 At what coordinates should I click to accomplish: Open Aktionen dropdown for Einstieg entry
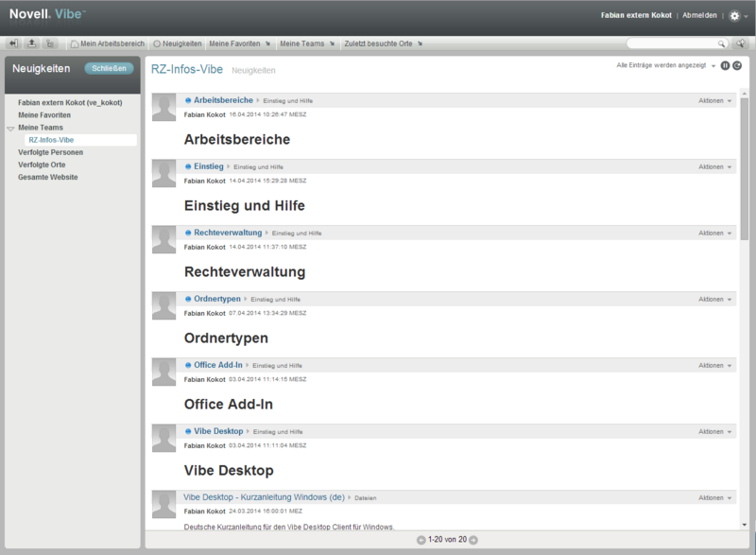coord(714,166)
